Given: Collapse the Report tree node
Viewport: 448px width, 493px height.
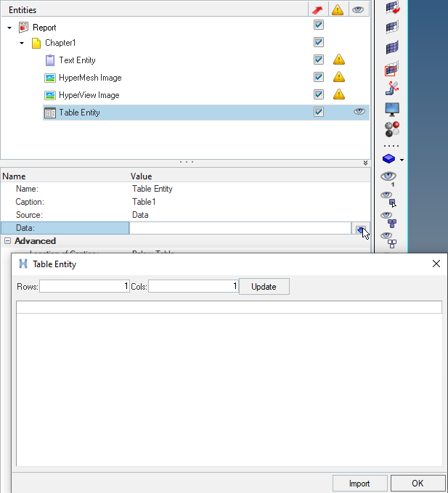Looking at the screenshot, I should 9,28.
